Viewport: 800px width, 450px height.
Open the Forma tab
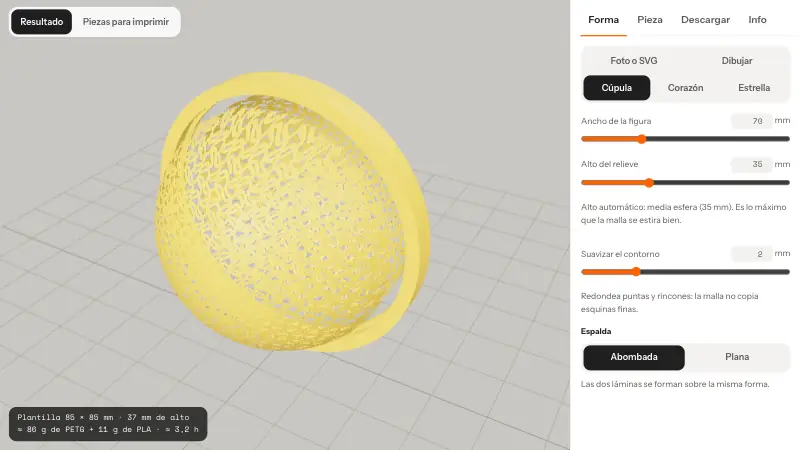coord(604,20)
